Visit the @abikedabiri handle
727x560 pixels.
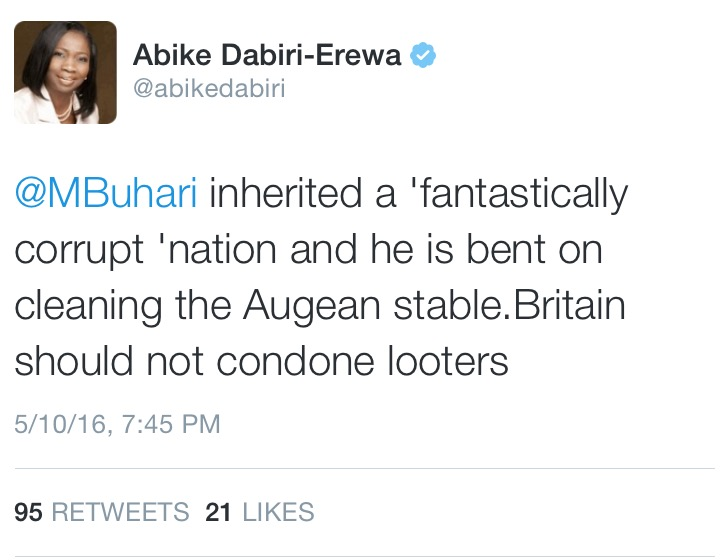[x=209, y=88]
